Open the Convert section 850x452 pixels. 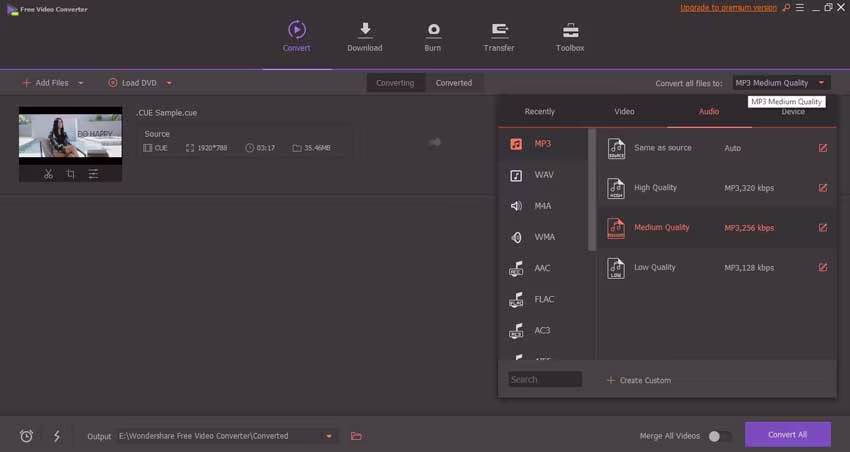coord(297,36)
